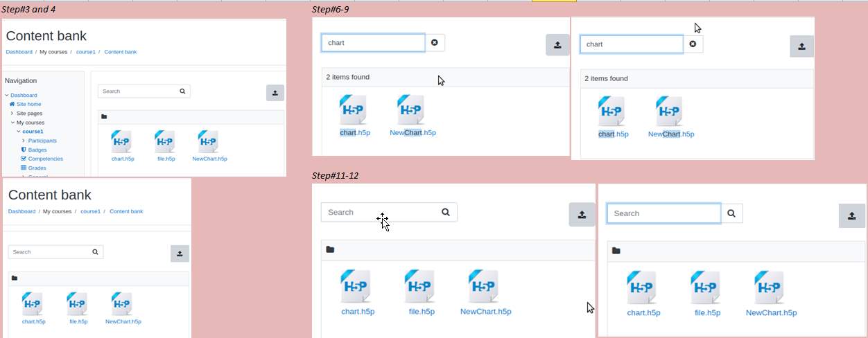Click folder icon in right Step#11-12 panel
Image resolution: width=868 pixels, height=338 pixels.
(x=616, y=251)
